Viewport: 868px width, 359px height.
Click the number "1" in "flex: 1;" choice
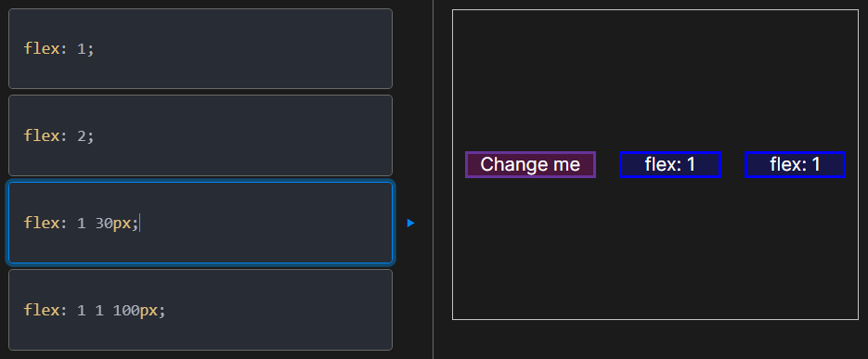(82, 49)
